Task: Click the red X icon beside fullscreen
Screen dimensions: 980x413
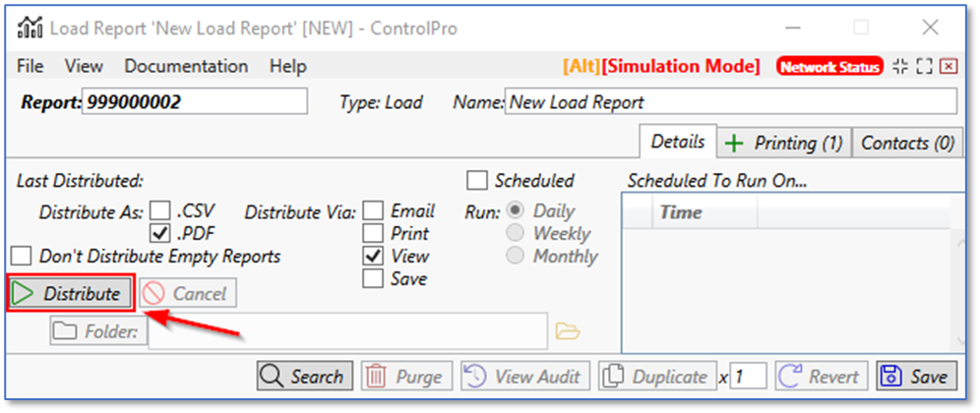Action: click(949, 67)
